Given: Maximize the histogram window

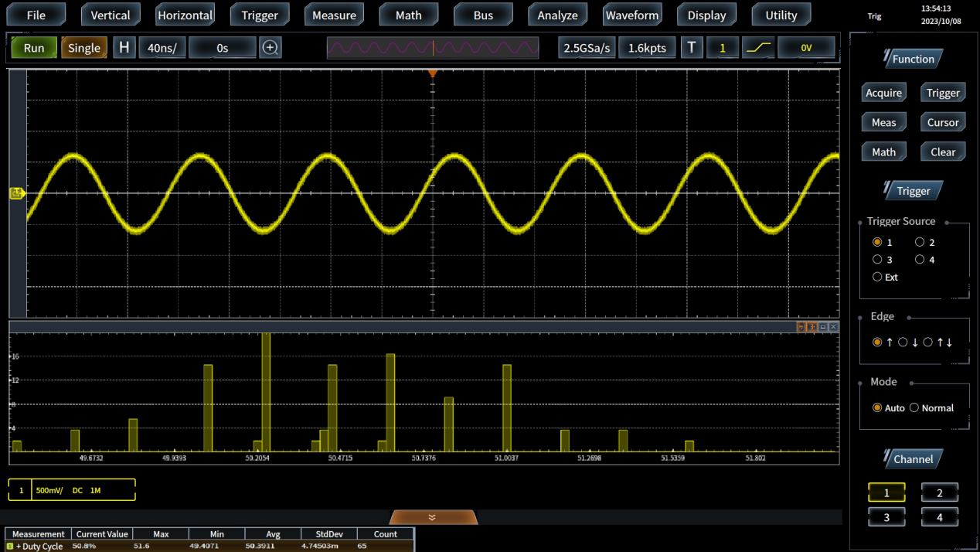Looking at the screenshot, I should (823, 327).
